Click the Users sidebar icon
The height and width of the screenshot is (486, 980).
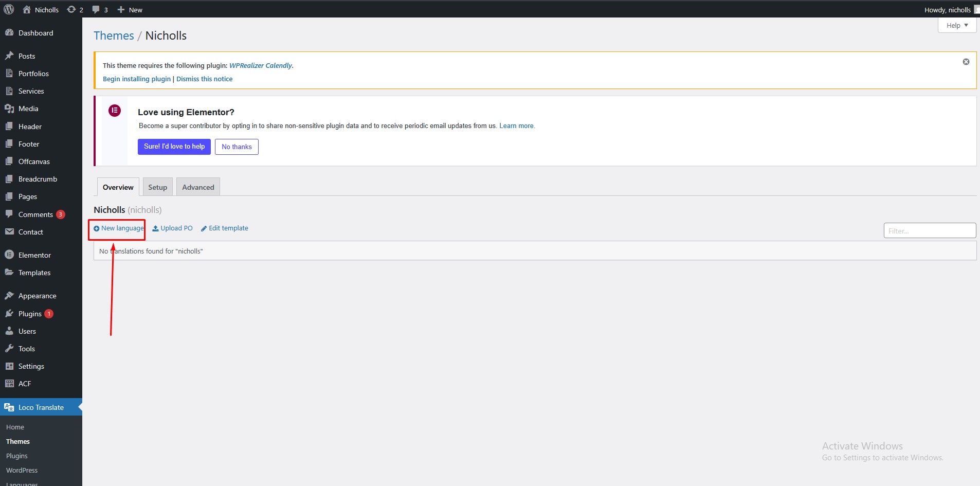[x=9, y=331]
